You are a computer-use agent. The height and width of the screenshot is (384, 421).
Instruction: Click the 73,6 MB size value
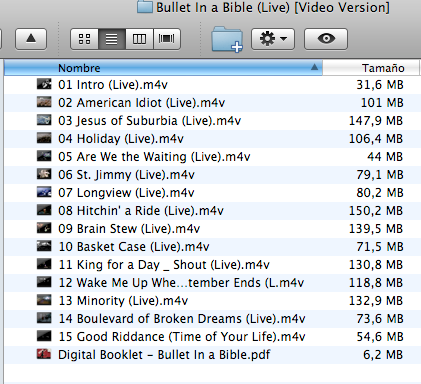[x=380, y=319]
